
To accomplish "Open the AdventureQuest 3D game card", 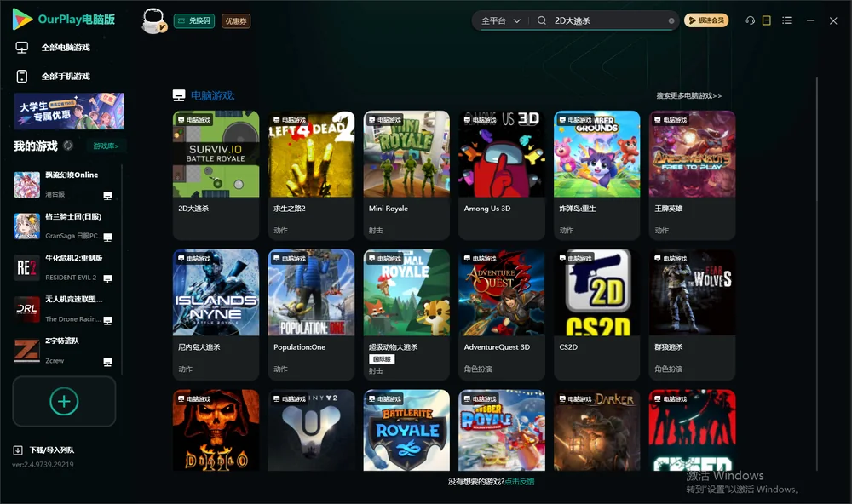I will click(502, 314).
